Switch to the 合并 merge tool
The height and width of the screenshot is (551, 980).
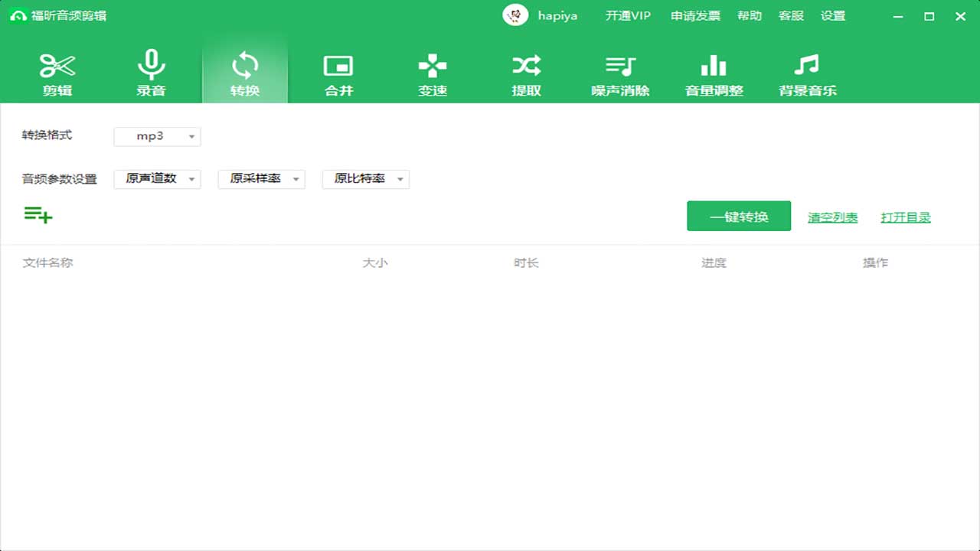(338, 73)
